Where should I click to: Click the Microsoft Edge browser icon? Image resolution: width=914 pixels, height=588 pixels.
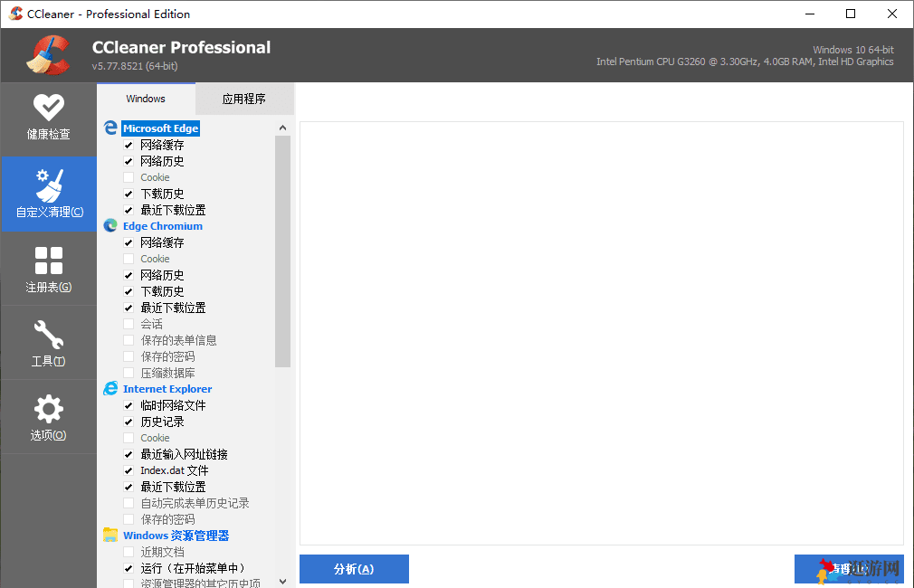(110, 128)
